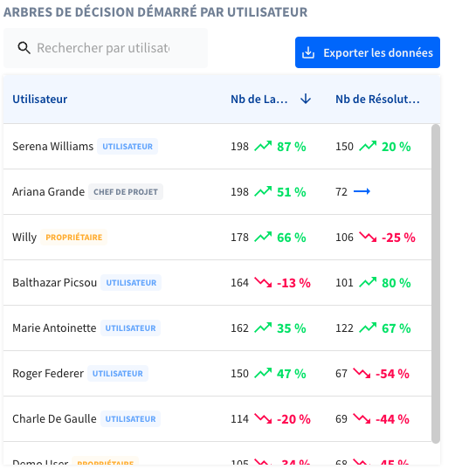Sort by the Utilisateur column header

tap(40, 99)
